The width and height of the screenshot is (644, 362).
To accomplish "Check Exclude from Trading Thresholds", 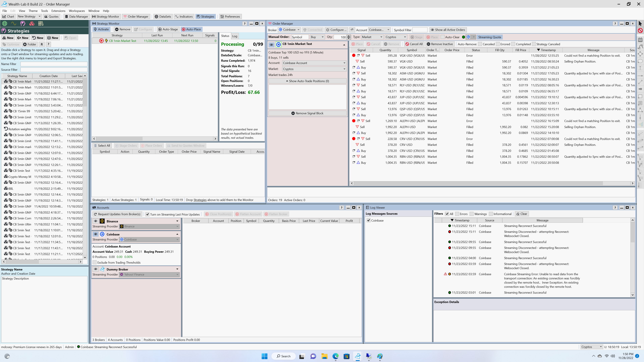I will pos(94,263).
